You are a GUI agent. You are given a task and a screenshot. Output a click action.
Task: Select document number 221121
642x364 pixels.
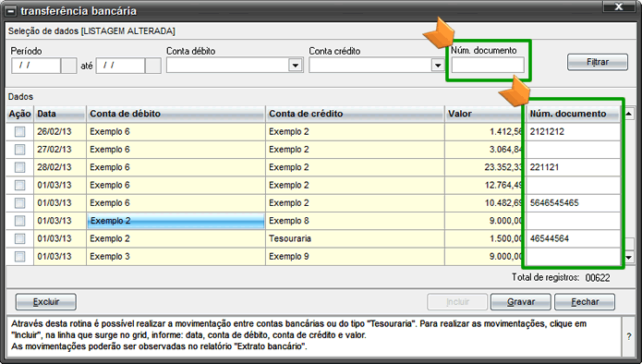(574, 167)
